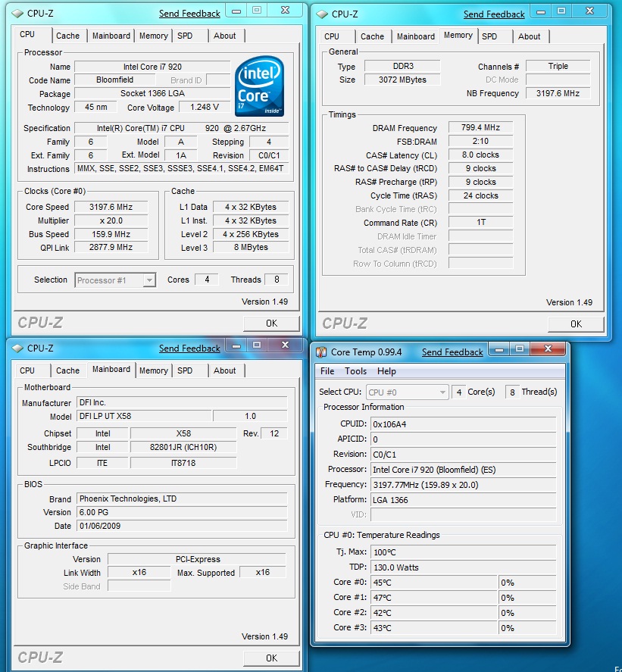This screenshot has width=622, height=672.
Task: Click Send Feedback in the Mainboard window
Action: pos(189,349)
